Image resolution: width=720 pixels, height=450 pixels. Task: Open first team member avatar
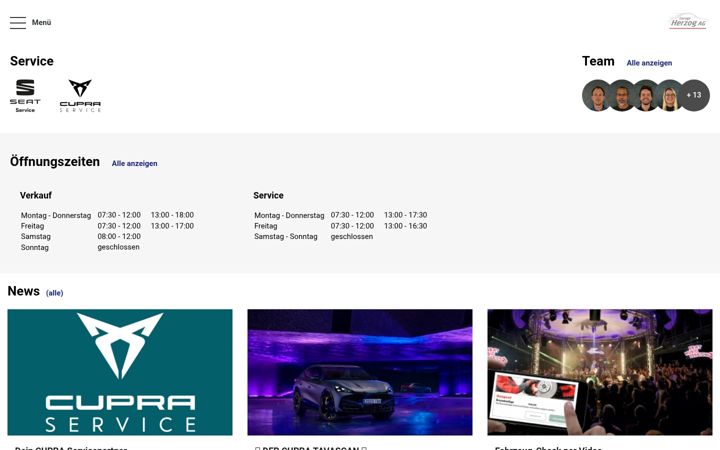point(597,96)
